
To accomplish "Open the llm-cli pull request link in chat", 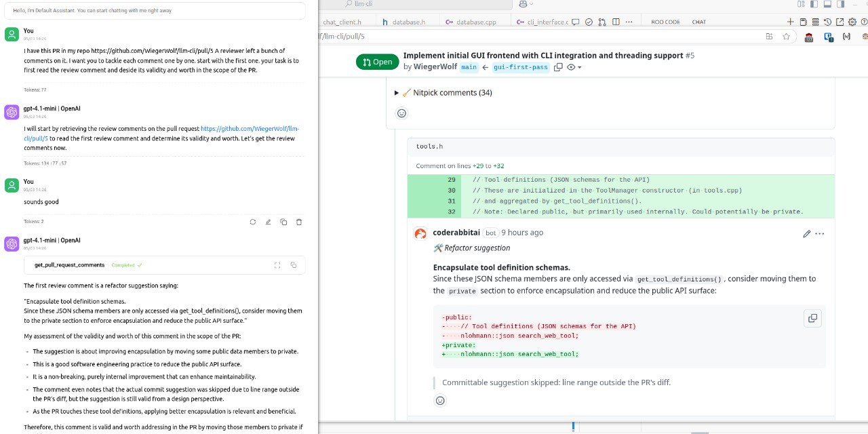I will coord(250,128).
